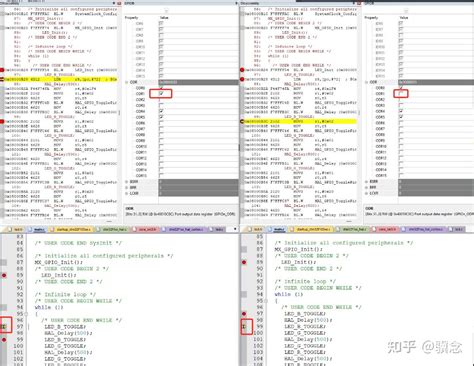Open yellow startup_stm32f1 tab in left editor

click(x=71, y=229)
